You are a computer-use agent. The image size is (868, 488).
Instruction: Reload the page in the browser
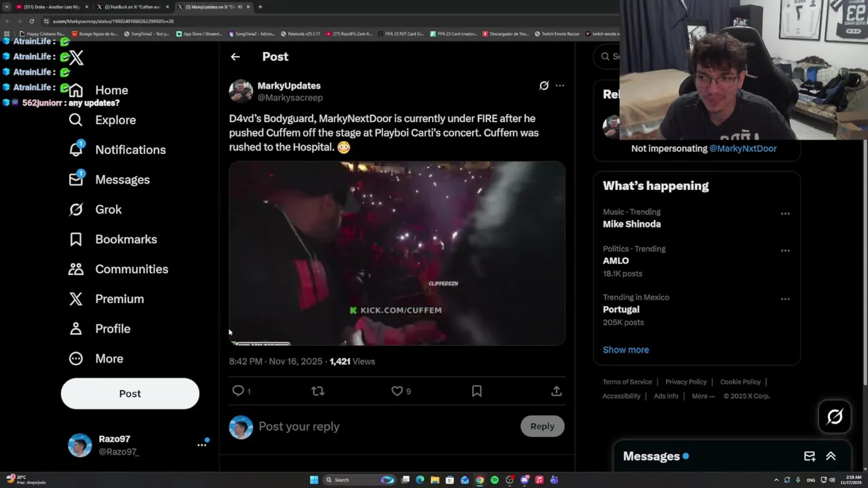31,21
